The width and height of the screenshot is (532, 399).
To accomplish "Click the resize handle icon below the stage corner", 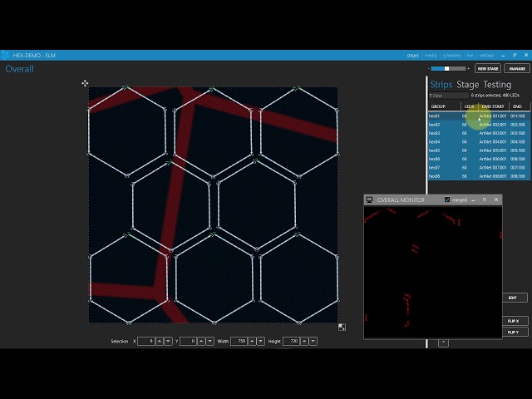I will (342, 327).
